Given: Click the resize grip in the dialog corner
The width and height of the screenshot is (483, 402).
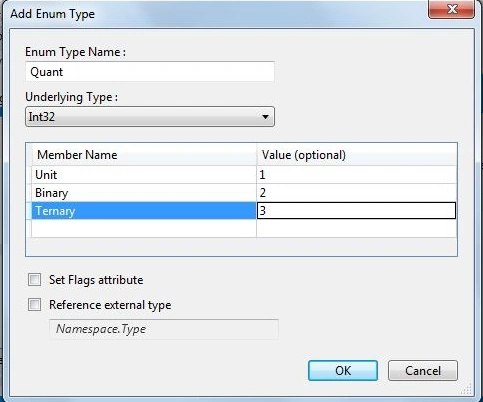Looking at the screenshot, I should (x=468, y=389).
